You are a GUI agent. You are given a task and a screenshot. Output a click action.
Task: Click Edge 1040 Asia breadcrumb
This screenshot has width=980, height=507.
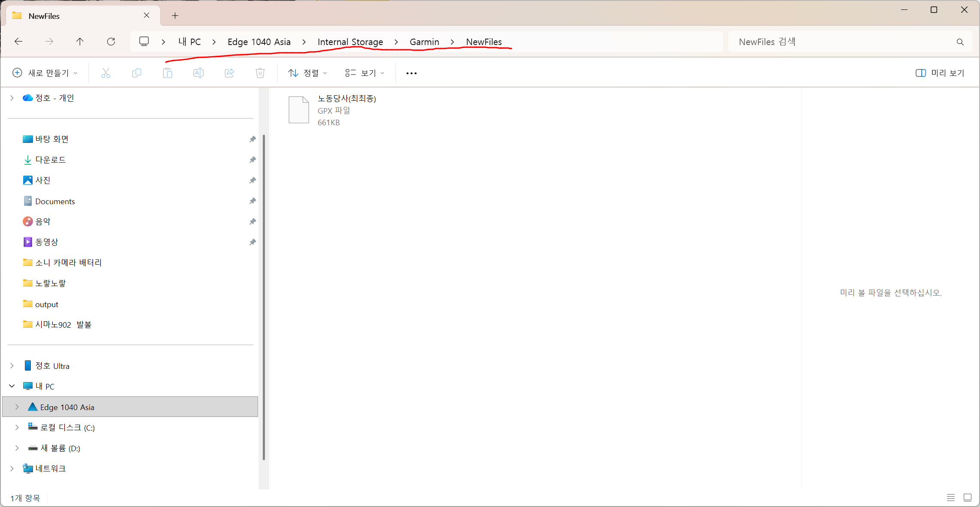[x=259, y=42]
